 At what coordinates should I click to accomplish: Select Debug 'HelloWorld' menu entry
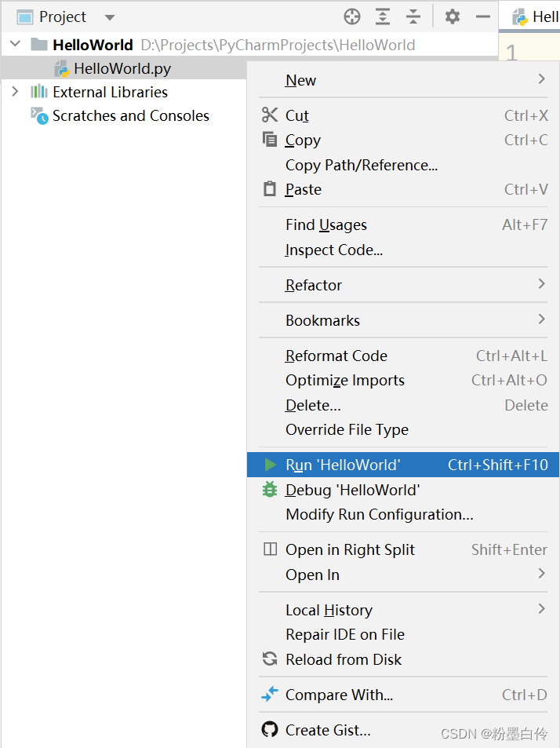coord(403,490)
